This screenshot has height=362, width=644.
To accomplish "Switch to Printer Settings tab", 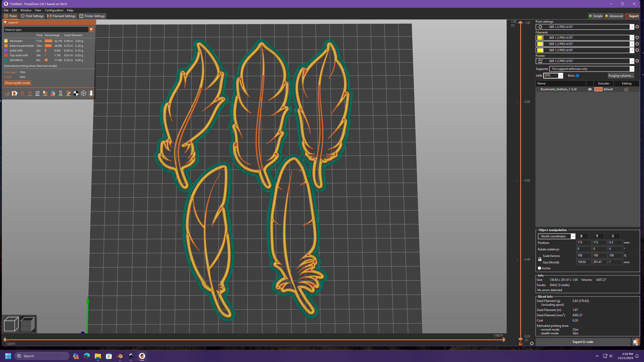I will pos(92,16).
